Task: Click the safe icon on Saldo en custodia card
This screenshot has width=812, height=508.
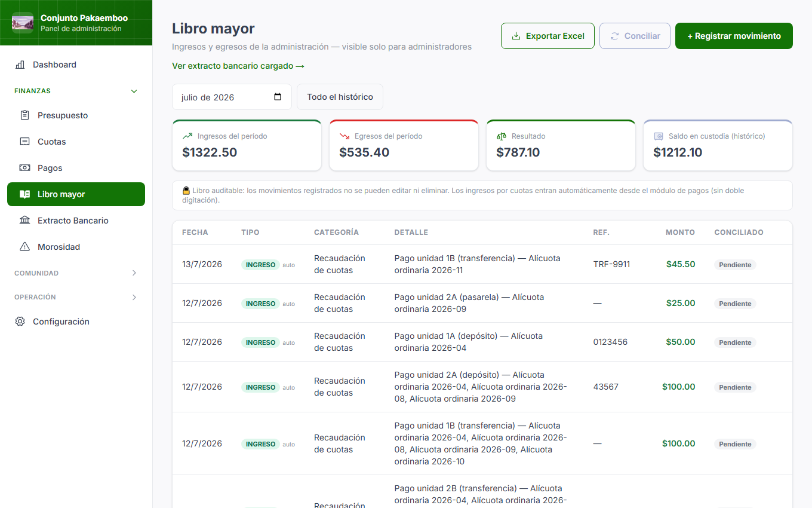Action: click(x=659, y=136)
